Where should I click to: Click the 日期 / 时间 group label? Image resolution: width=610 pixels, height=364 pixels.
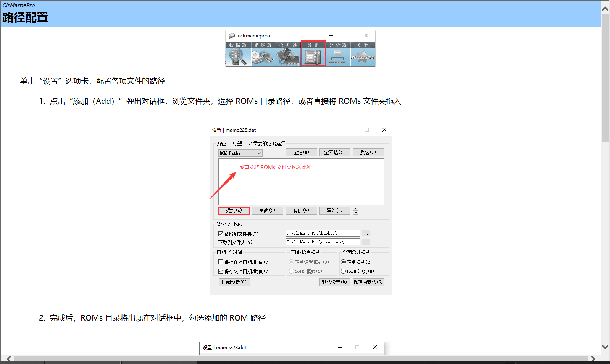coord(229,252)
